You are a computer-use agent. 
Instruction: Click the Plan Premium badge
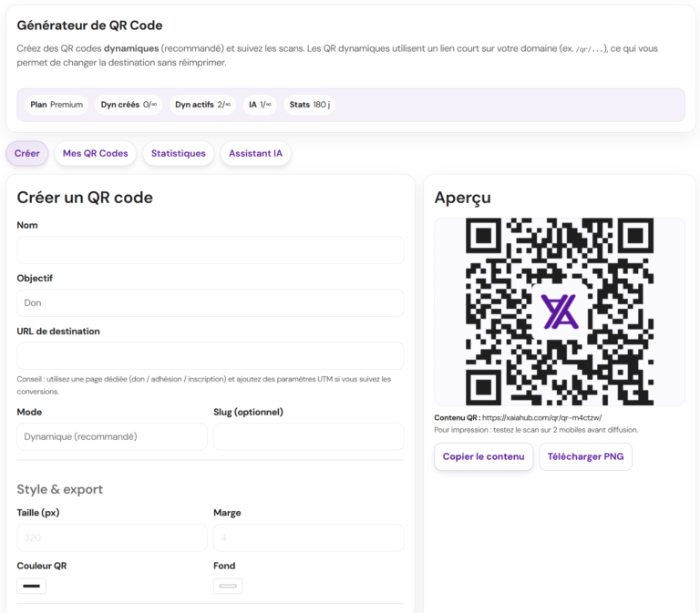tap(57, 105)
